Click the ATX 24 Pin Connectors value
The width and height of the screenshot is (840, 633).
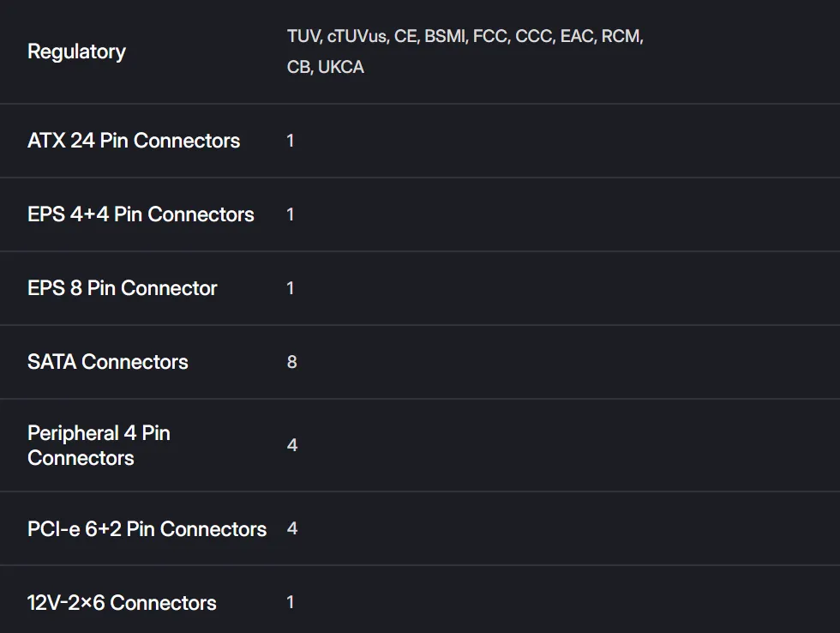coord(291,141)
